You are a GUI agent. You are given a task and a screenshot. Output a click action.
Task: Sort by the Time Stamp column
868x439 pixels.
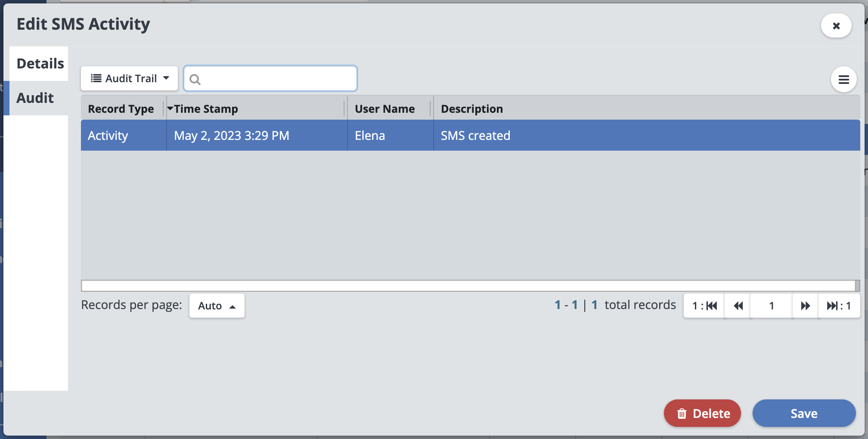(x=206, y=109)
